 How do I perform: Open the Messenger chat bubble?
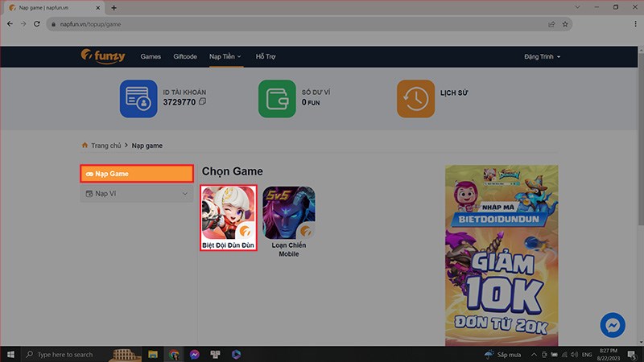[613, 325]
